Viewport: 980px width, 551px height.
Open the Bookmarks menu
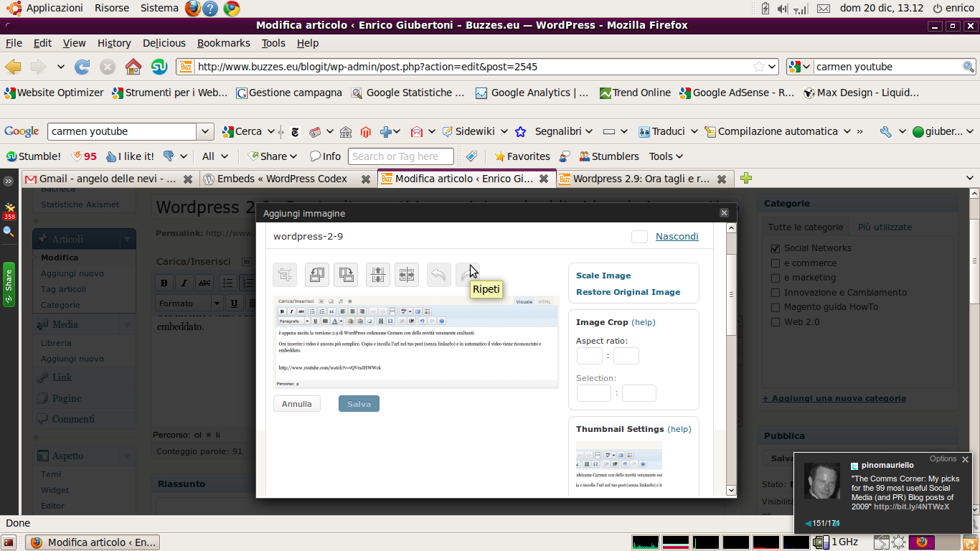224,43
